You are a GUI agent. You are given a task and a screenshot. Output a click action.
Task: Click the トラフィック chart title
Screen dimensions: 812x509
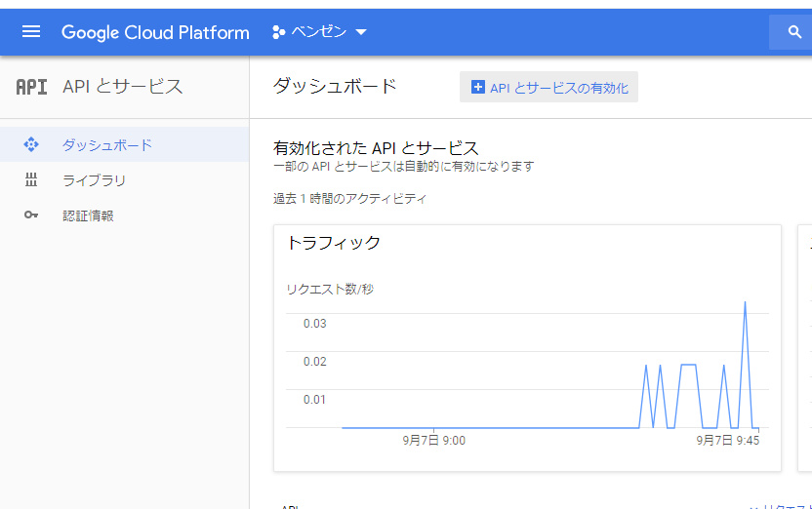(x=334, y=243)
